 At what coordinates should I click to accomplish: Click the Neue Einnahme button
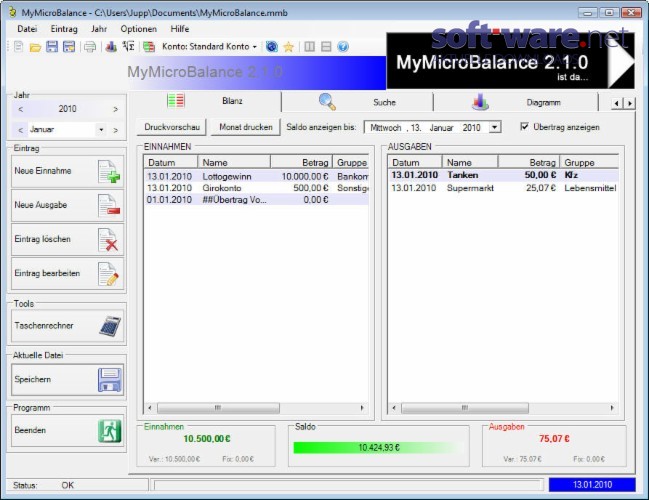[67, 171]
